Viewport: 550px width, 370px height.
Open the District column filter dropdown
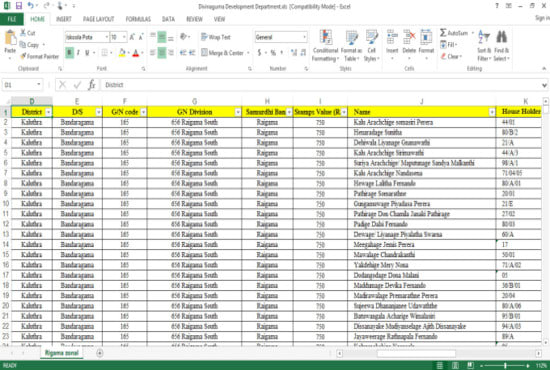[x=48, y=112]
